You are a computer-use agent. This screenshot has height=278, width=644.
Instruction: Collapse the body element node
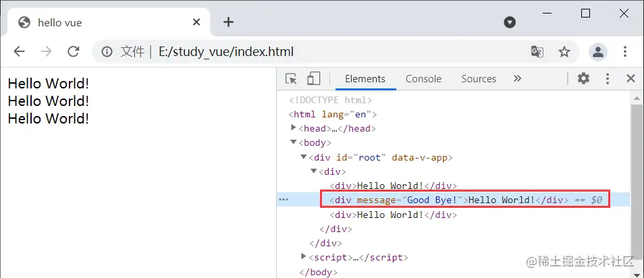point(293,142)
